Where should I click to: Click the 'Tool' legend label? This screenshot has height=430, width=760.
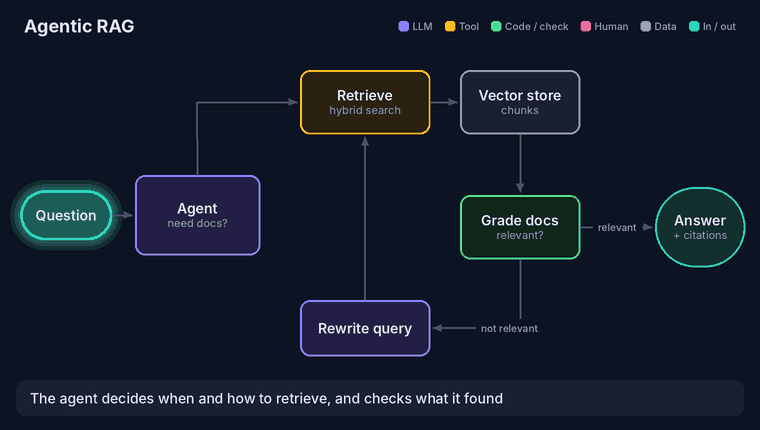tap(469, 26)
